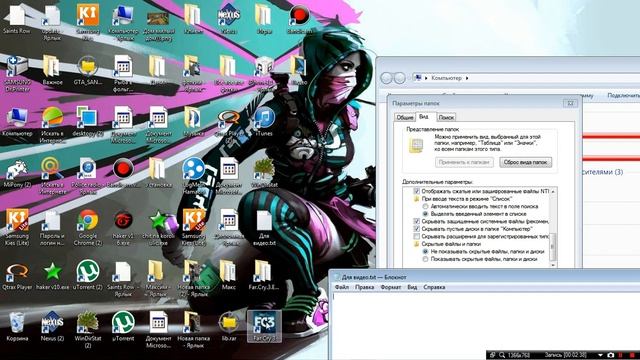Click the magnifier icon in the recorder bar
Screen dimensions: 640x360
[x=502, y=355]
